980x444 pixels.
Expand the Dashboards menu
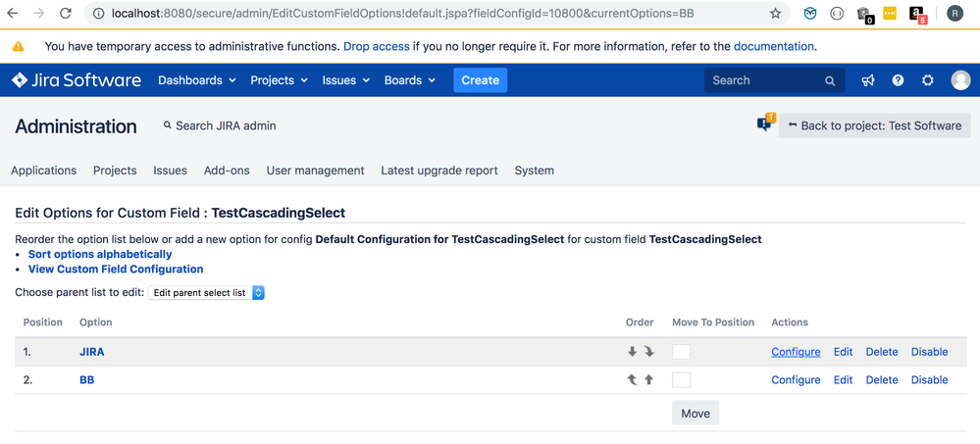(x=197, y=80)
